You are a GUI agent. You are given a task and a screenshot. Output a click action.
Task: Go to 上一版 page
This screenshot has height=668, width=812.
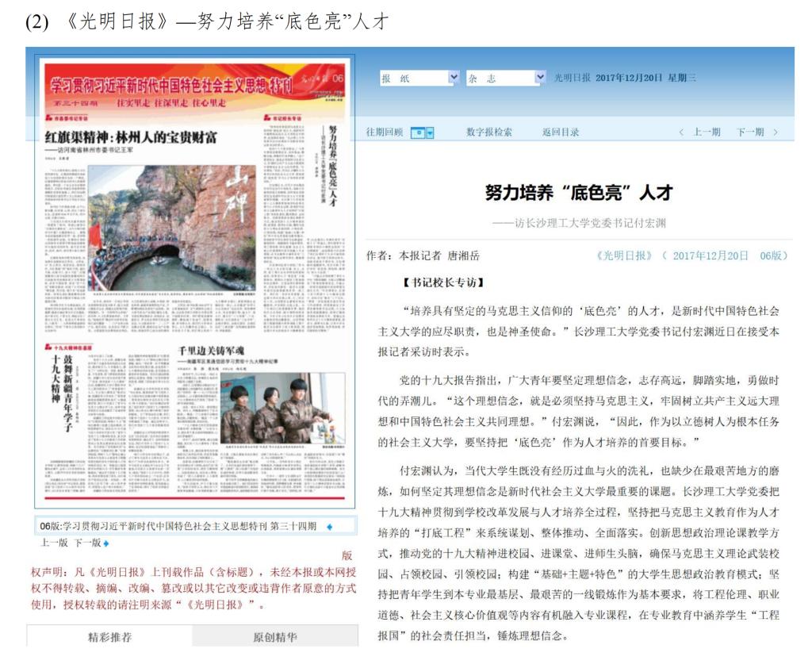[55, 543]
